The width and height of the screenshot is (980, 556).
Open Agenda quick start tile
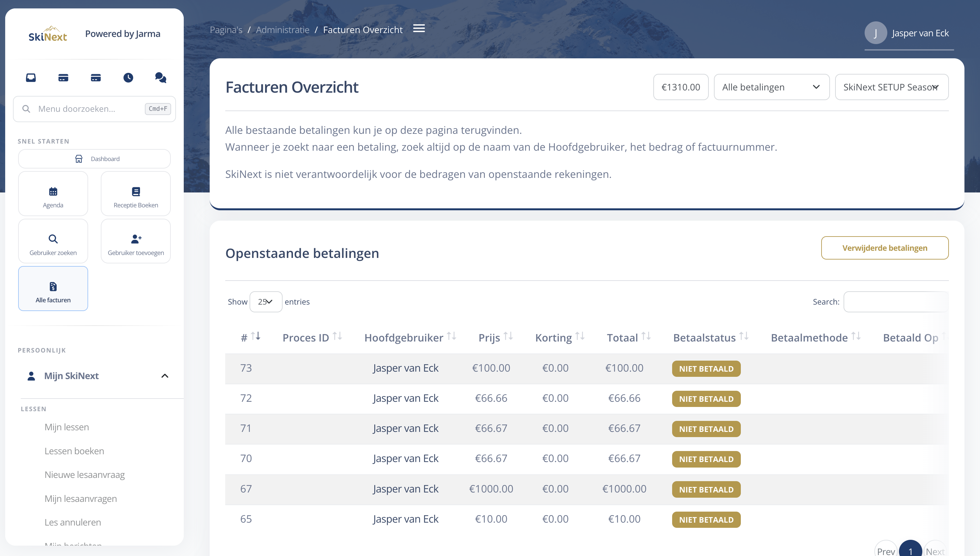53,194
